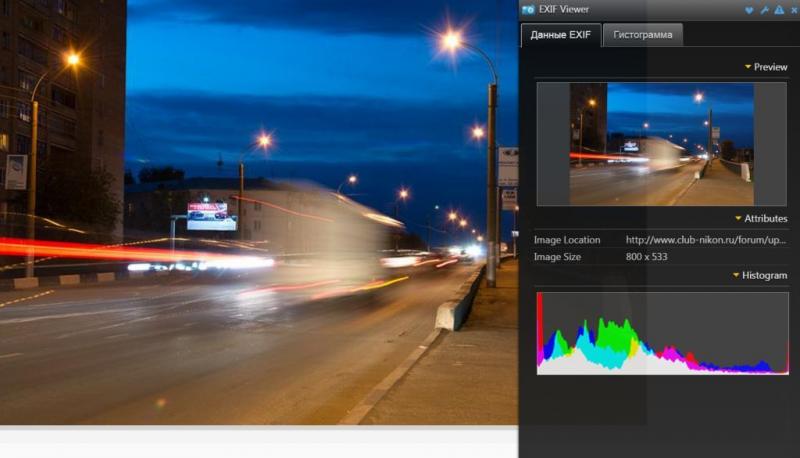Click the main night street photo
Image resolution: width=800 pixels, height=458 pixels.
coord(259,212)
